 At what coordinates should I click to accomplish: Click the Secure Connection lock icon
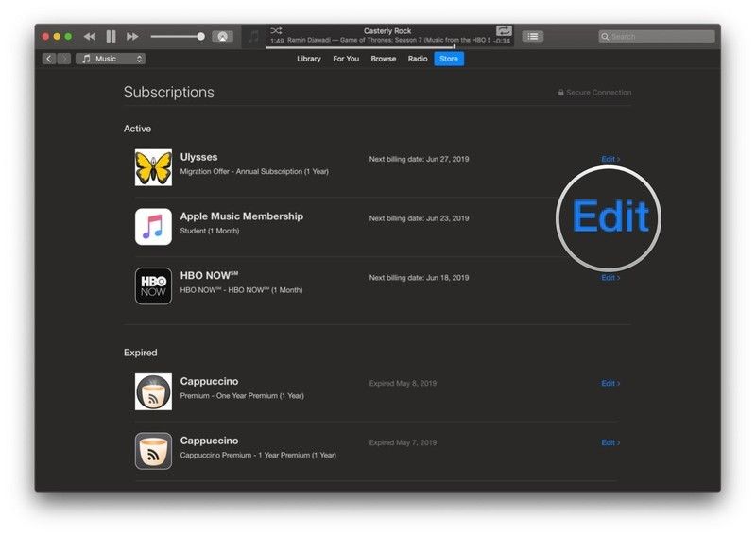pos(560,92)
